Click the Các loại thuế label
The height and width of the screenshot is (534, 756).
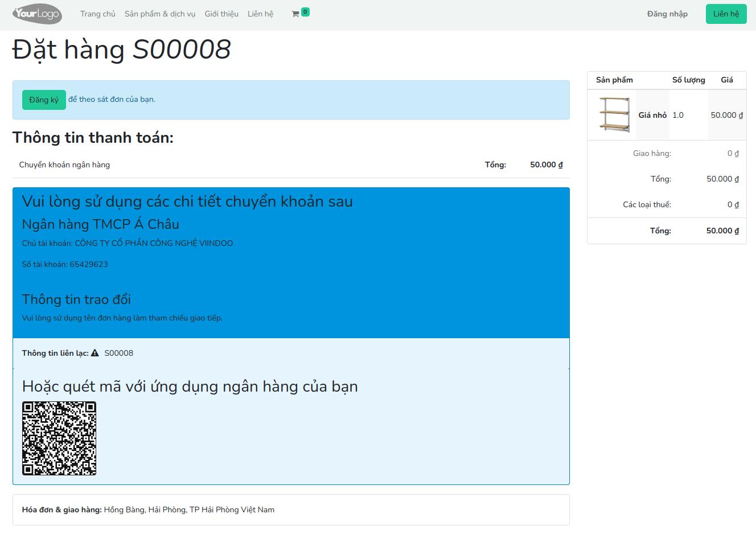[x=647, y=204]
